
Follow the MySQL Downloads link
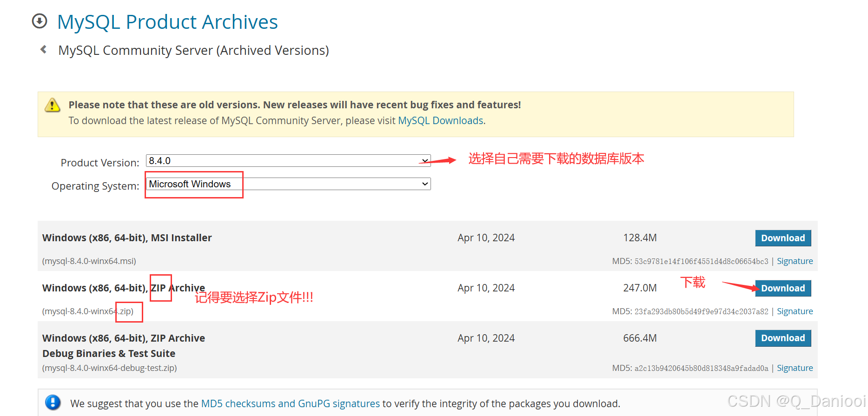pyautogui.click(x=441, y=121)
